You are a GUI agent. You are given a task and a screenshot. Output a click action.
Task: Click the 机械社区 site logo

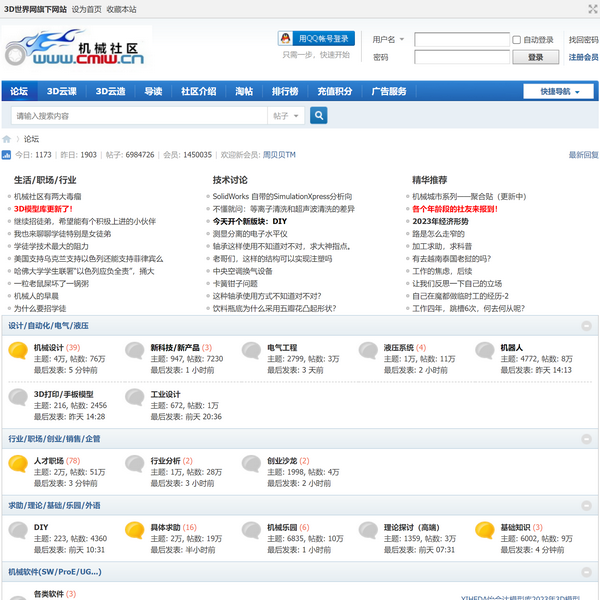pyautogui.click(x=75, y=49)
